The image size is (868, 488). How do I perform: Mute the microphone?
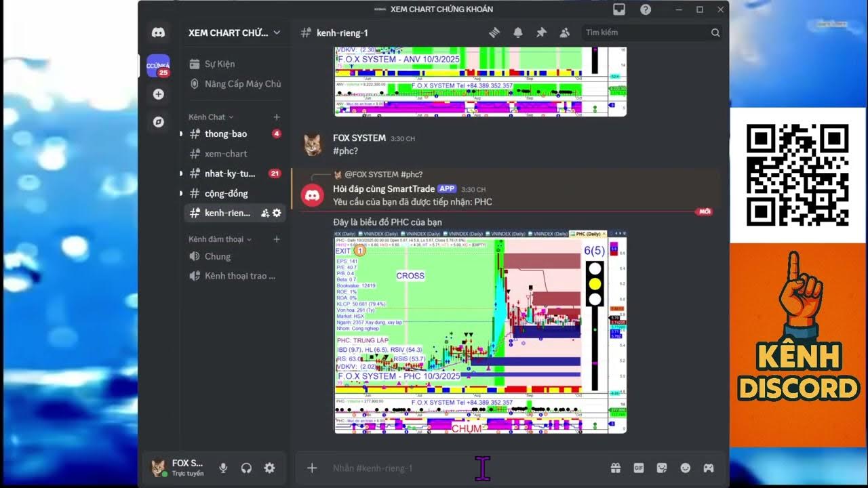[223, 468]
